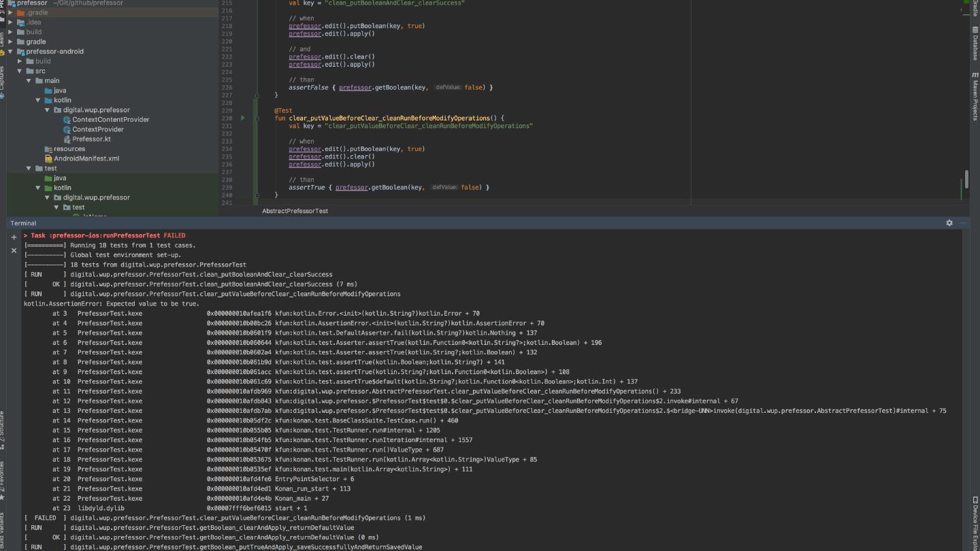Select the resources folder
Screen dimensions: 980x551
[69, 149]
